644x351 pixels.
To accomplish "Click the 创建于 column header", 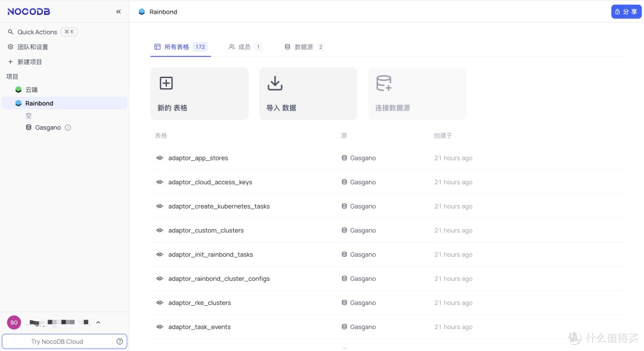I will coord(442,135).
